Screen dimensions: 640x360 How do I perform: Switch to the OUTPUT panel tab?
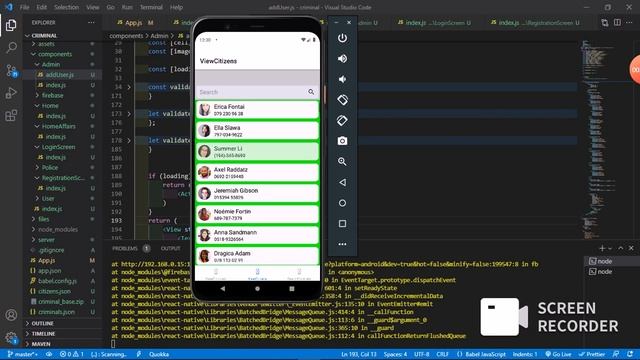(x=171, y=248)
